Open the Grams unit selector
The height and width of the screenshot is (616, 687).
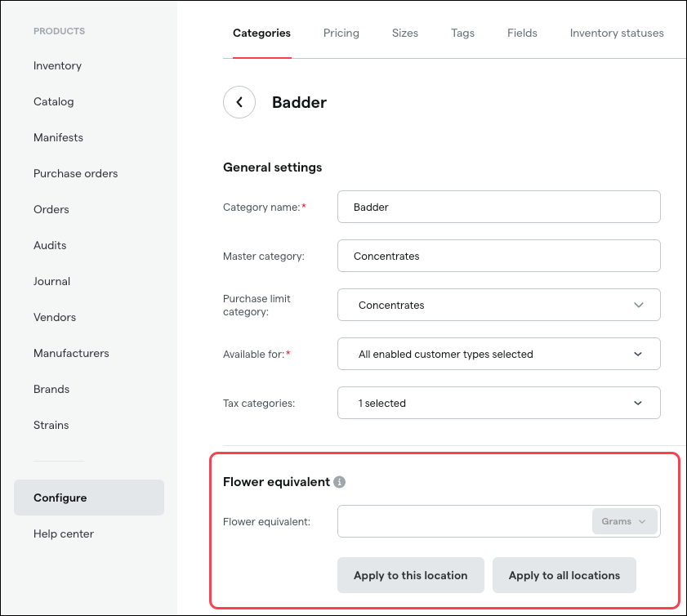pos(624,521)
